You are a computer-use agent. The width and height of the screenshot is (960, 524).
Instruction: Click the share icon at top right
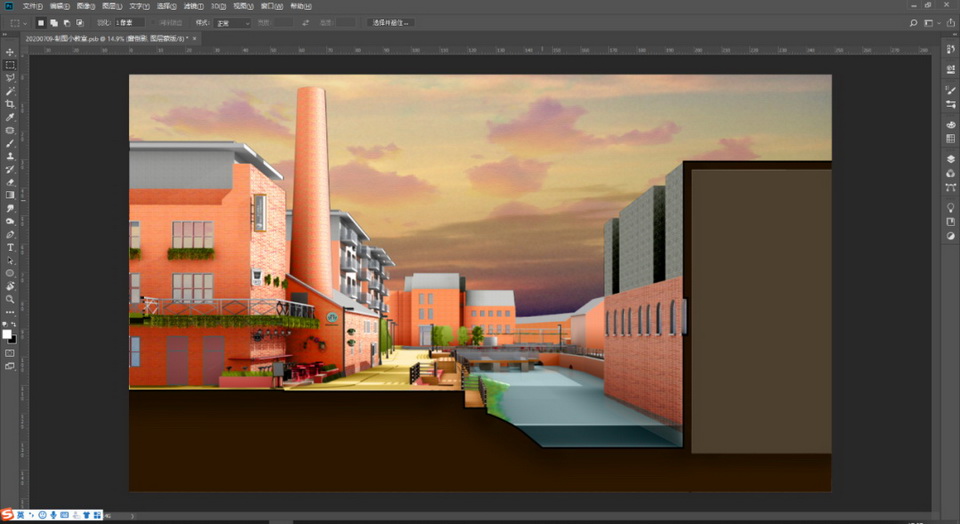click(x=949, y=22)
